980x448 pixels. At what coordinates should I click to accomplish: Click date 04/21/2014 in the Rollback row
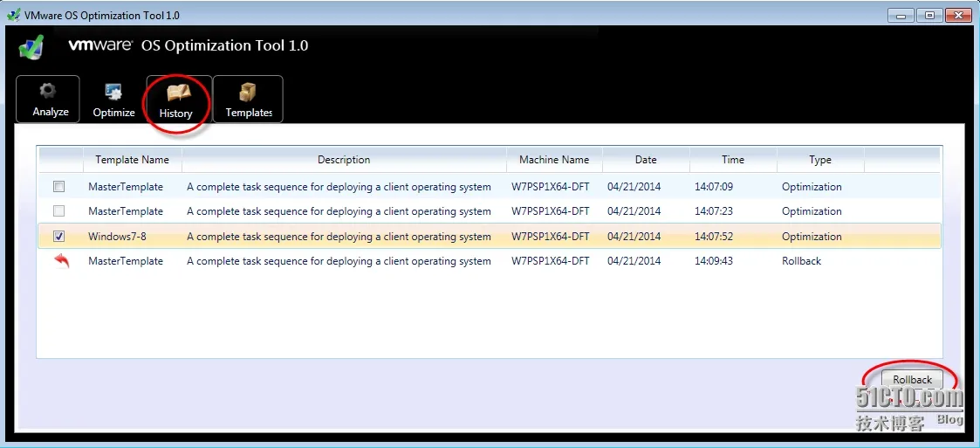tap(634, 261)
